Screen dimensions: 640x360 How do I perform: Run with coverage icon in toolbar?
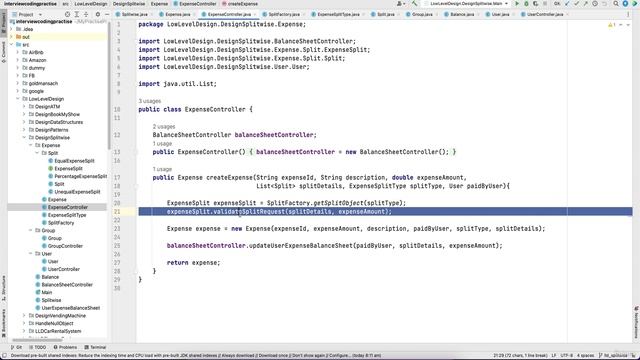click(535, 3)
